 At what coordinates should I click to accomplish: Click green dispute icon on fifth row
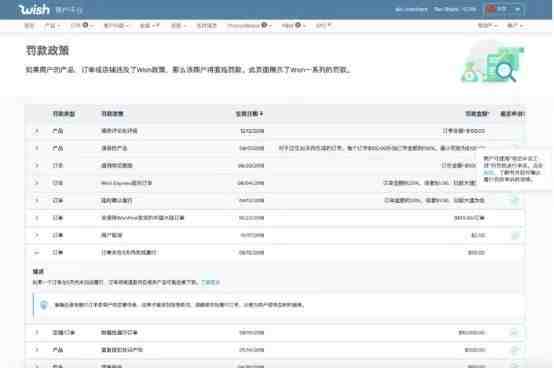coord(515,200)
